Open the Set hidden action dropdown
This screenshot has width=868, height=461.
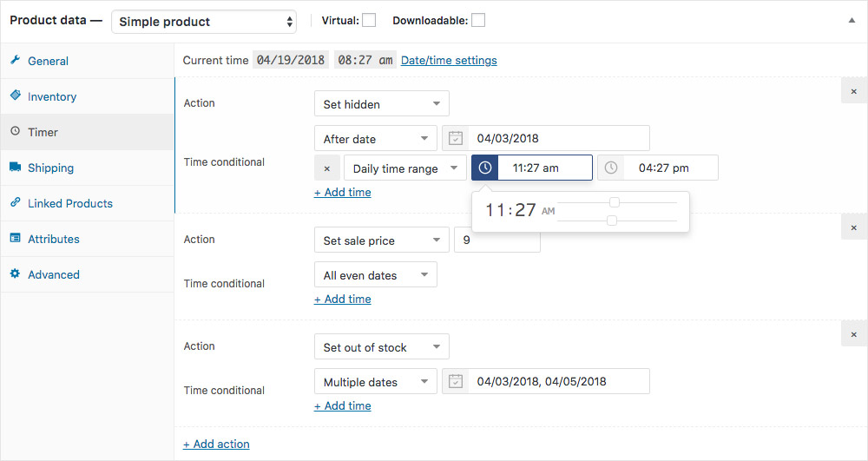coord(381,104)
